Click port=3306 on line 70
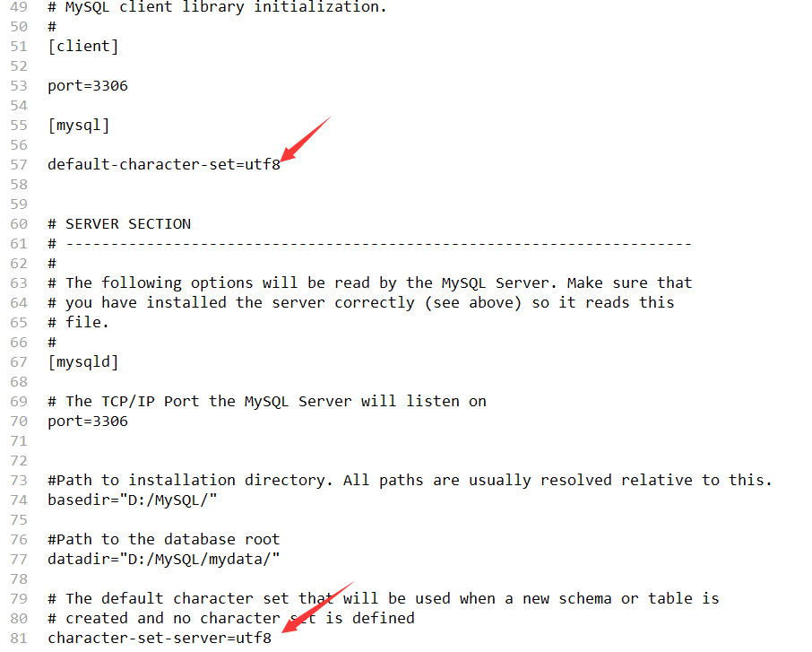812x652 pixels. [88, 422]
